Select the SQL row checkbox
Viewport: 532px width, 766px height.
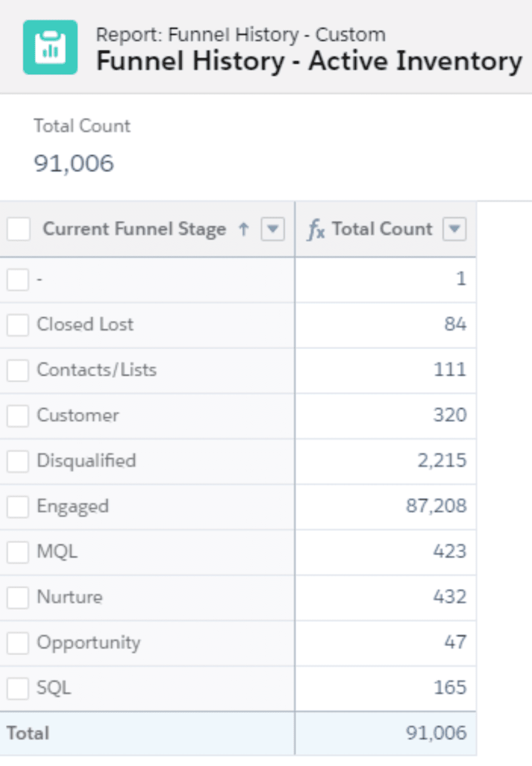[18, 688]
